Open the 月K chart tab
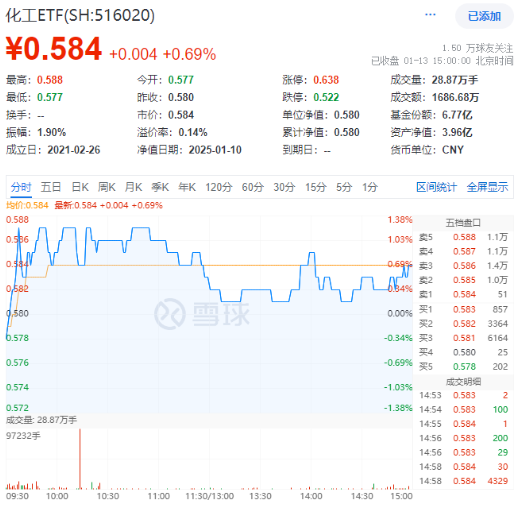Viewport: 517px width, 508px height. (133, 187)
